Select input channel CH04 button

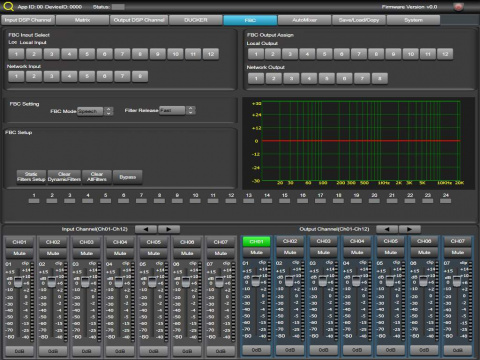pos(120,242)
